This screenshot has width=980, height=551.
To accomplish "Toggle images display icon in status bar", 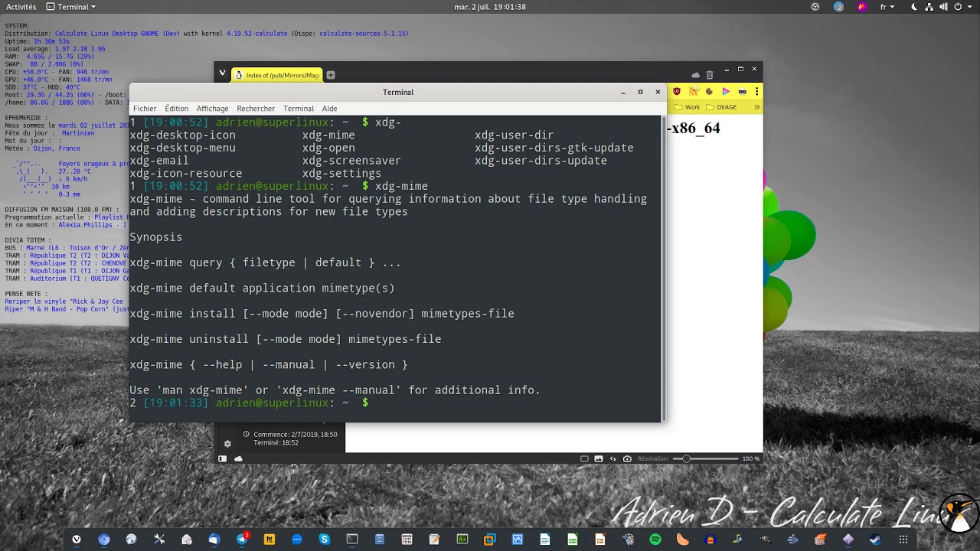I will click(599, 458).
